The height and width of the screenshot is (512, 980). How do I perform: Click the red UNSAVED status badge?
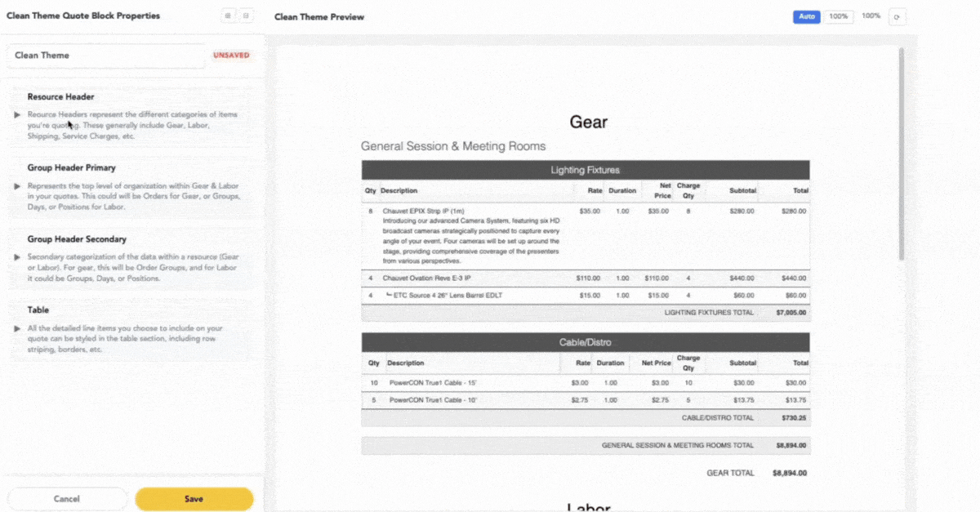pyautogui.click(x=231, y=56)
